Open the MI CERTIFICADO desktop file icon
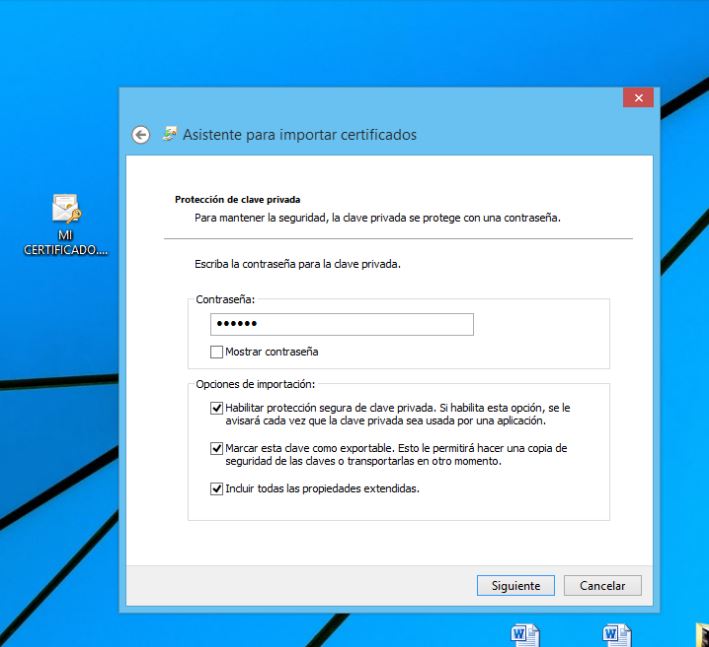This screenshot has height=647, width=709. click(66, 208)
